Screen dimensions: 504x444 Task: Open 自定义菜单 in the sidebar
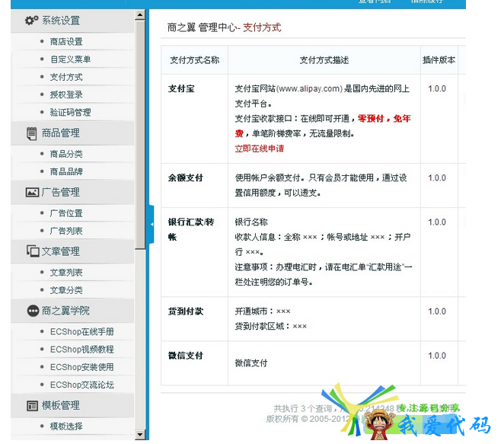pos(70,59)
